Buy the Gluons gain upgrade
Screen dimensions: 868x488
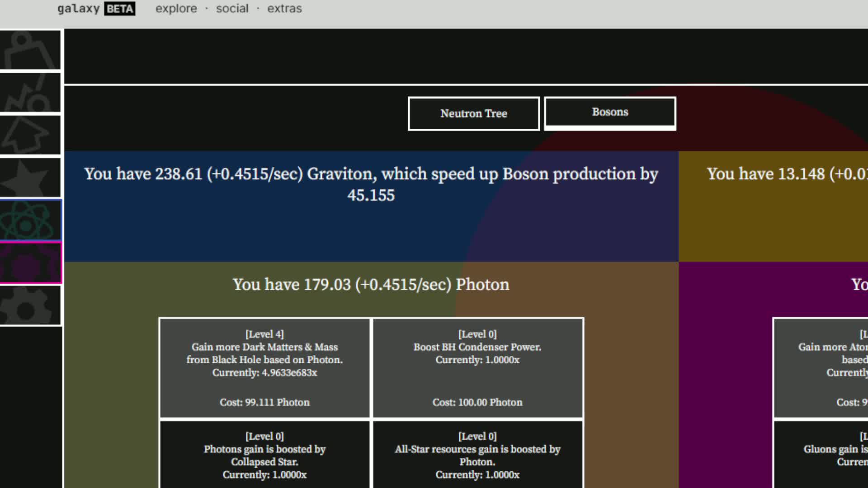821,455
